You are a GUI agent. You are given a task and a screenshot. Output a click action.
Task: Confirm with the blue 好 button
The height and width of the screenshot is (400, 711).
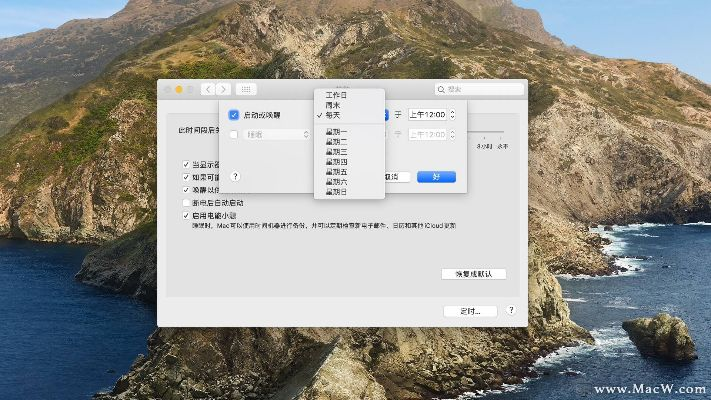[x=436, y=177]
